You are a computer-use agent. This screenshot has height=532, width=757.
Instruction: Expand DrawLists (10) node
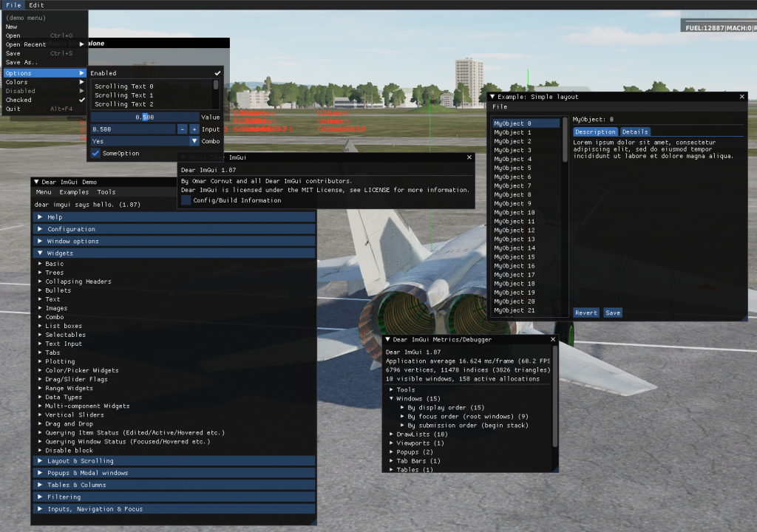click(392, 434)
